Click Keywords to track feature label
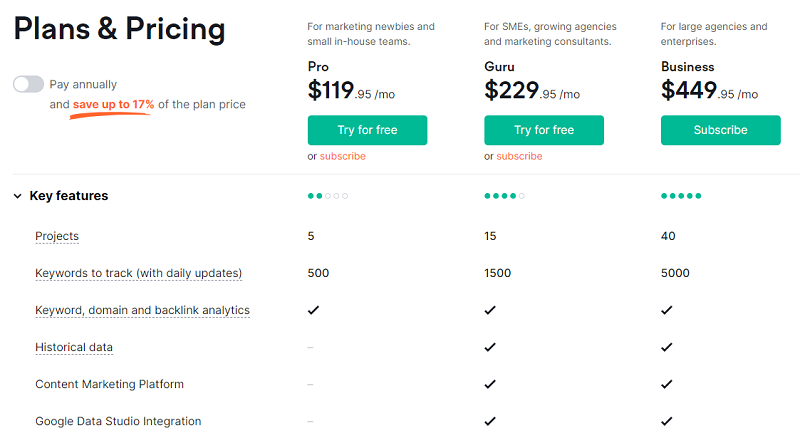The image size is (800, 438). pyautogui.click(x=138, y=273)
